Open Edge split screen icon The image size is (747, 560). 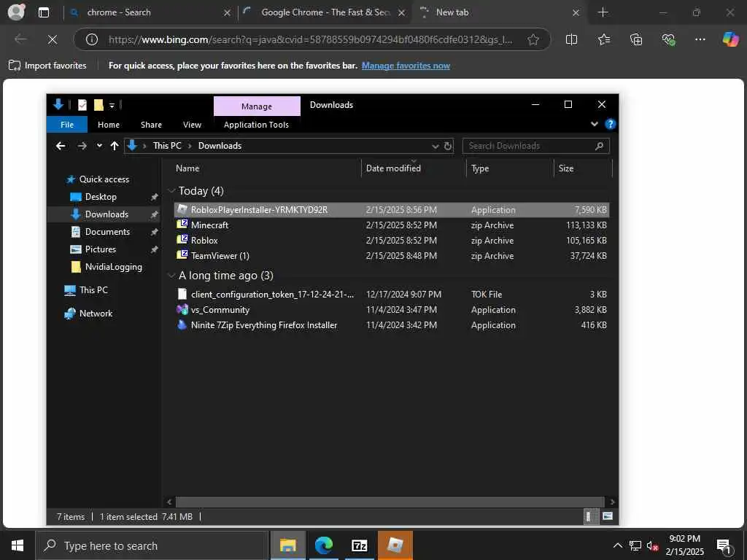pos(571,39)
